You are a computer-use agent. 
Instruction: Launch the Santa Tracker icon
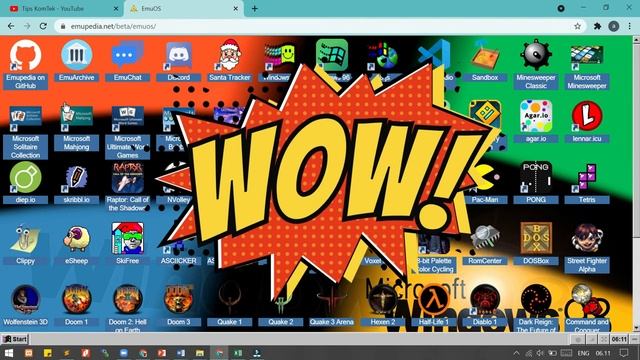pyautogui.click(x=229, y=60)
